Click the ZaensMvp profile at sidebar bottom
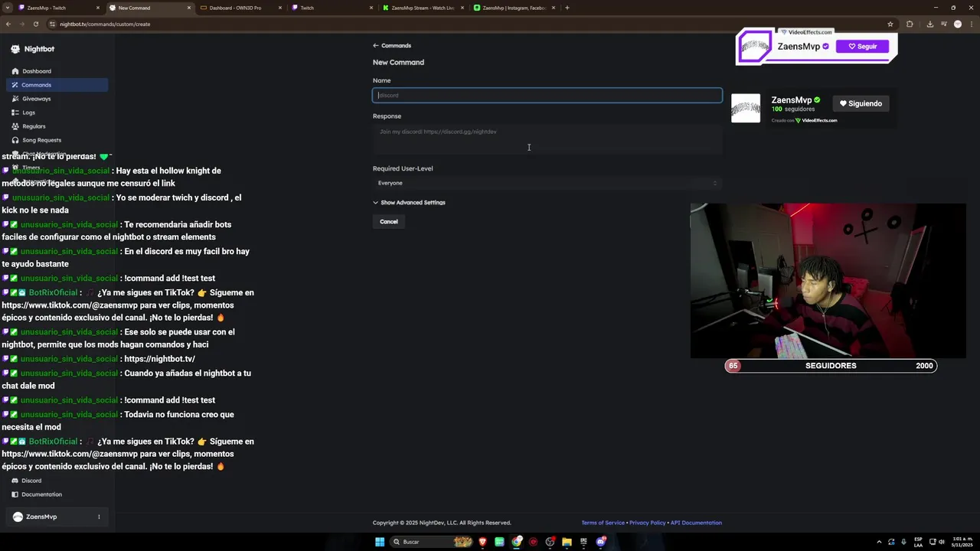 pos(57,517)
